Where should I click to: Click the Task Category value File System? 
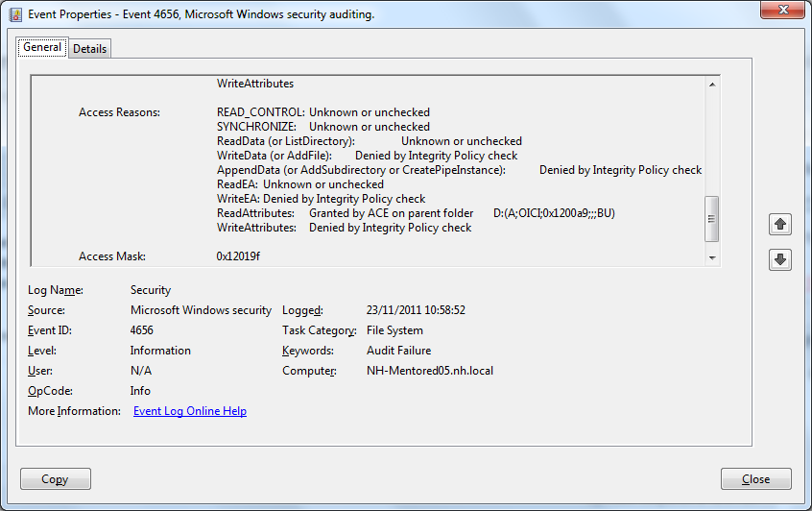click(x=394, y=330)
